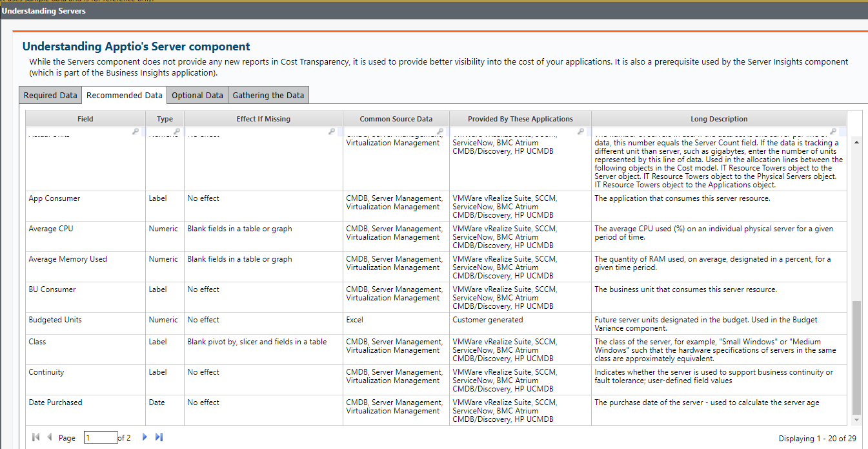The image size is (868, 449).
Task: Click the search icon in Type filter box
Action: [x=176, y=131]
